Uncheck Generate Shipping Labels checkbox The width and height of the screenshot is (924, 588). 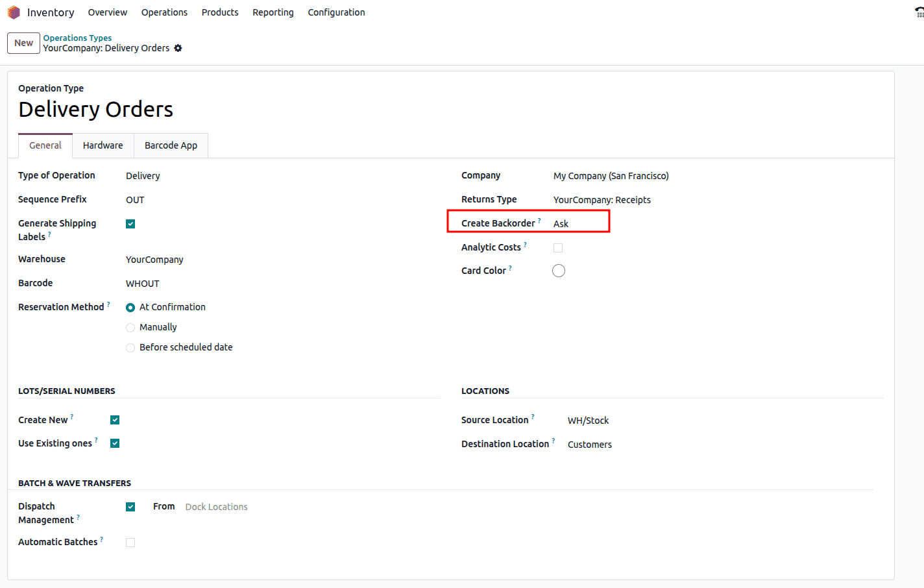(x=130, y=224)
